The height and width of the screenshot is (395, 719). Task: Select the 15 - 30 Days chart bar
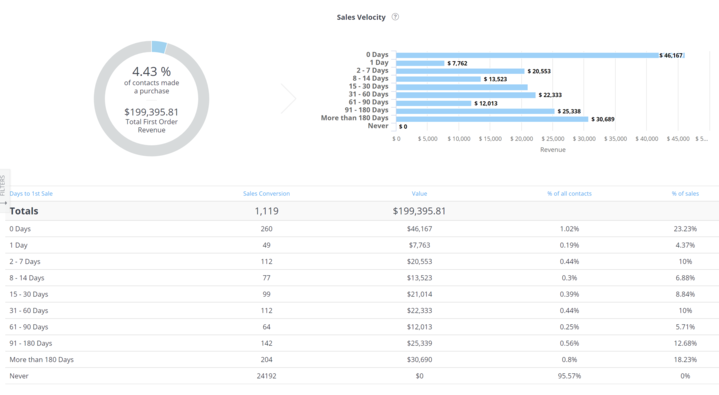coord(462,87)
